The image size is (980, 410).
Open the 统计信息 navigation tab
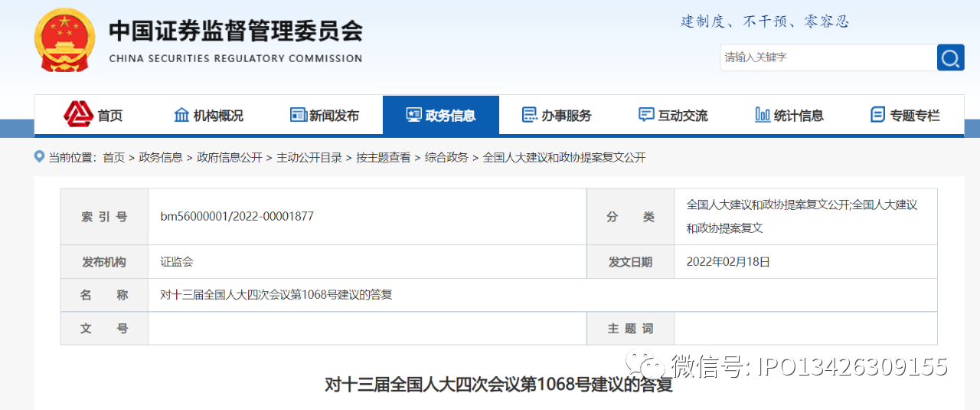(x=789, y=115)
